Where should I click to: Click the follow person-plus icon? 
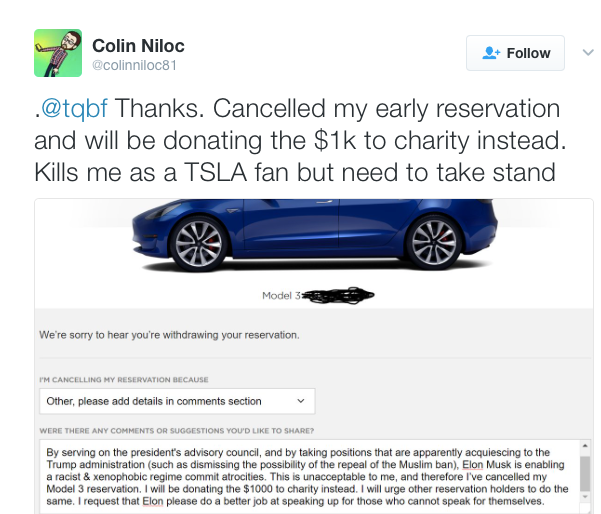[491, 53]
